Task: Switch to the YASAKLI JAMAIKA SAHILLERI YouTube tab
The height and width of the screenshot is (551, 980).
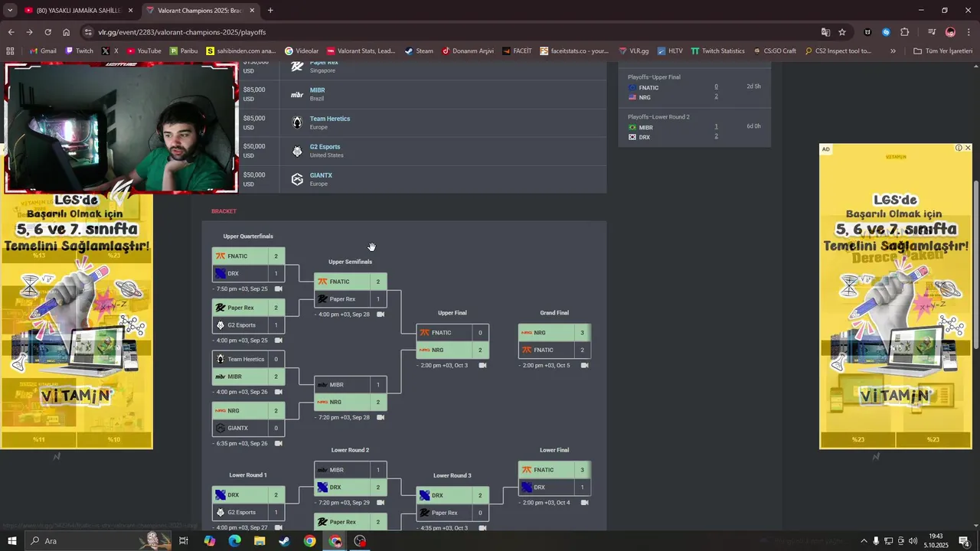Action: click(x=78, y=11)
